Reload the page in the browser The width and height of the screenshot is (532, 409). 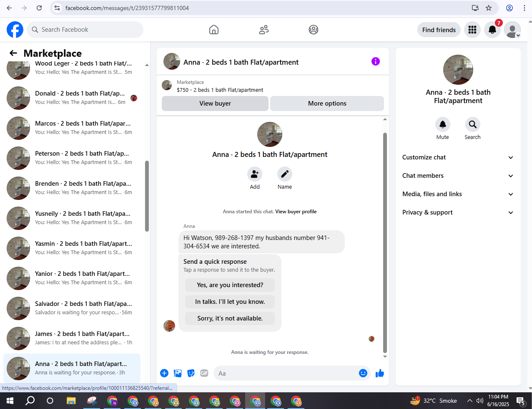(39, 8)
